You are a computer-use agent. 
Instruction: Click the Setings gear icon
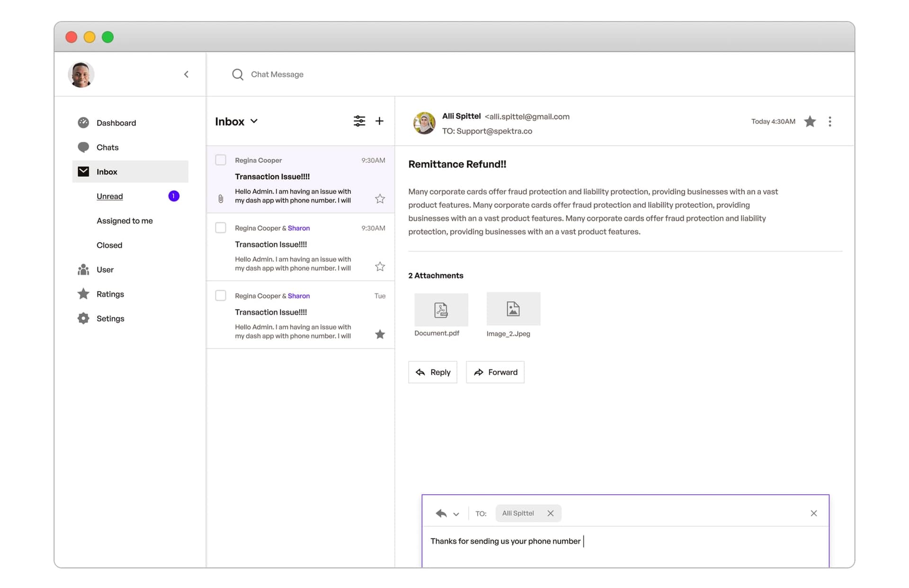tap(83, 318)
